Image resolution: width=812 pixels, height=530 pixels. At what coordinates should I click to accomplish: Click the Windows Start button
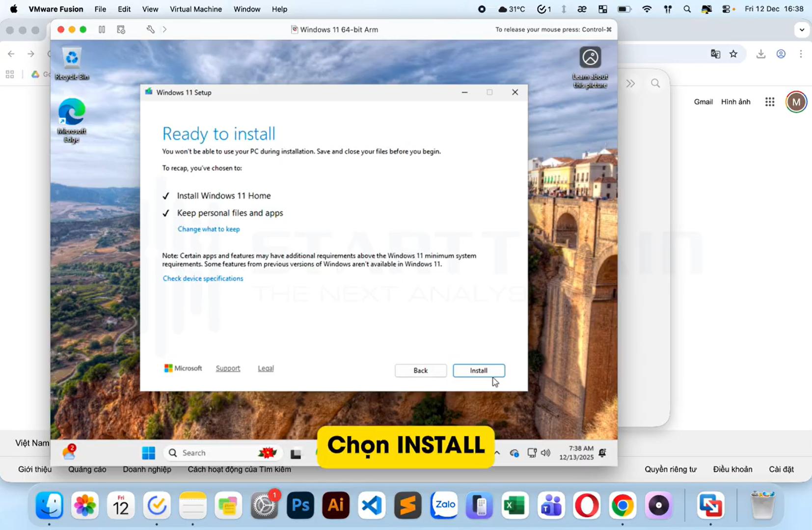(x=148, y=453)
